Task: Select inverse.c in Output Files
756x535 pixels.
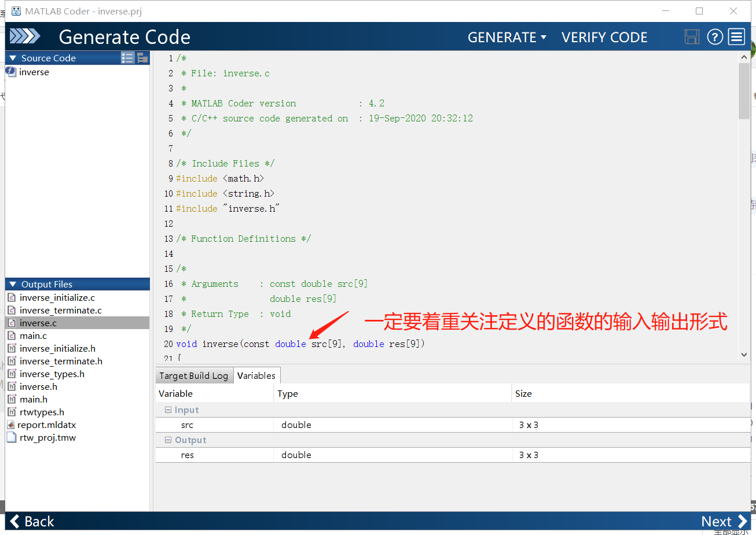Action: (x=38, y=323)
